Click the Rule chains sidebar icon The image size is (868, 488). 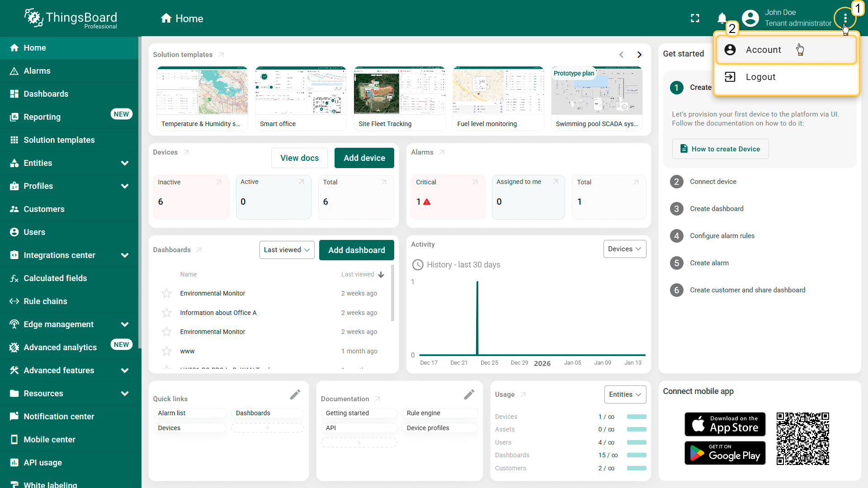14,301
